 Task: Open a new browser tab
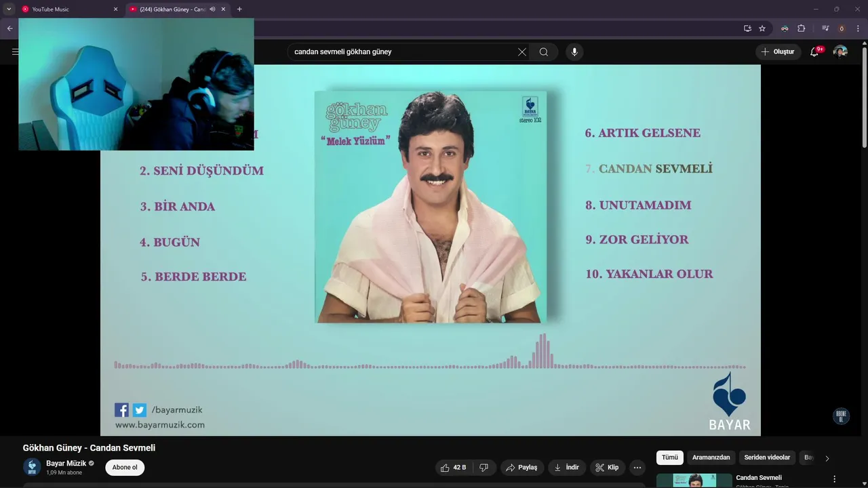tap(239, 9)
